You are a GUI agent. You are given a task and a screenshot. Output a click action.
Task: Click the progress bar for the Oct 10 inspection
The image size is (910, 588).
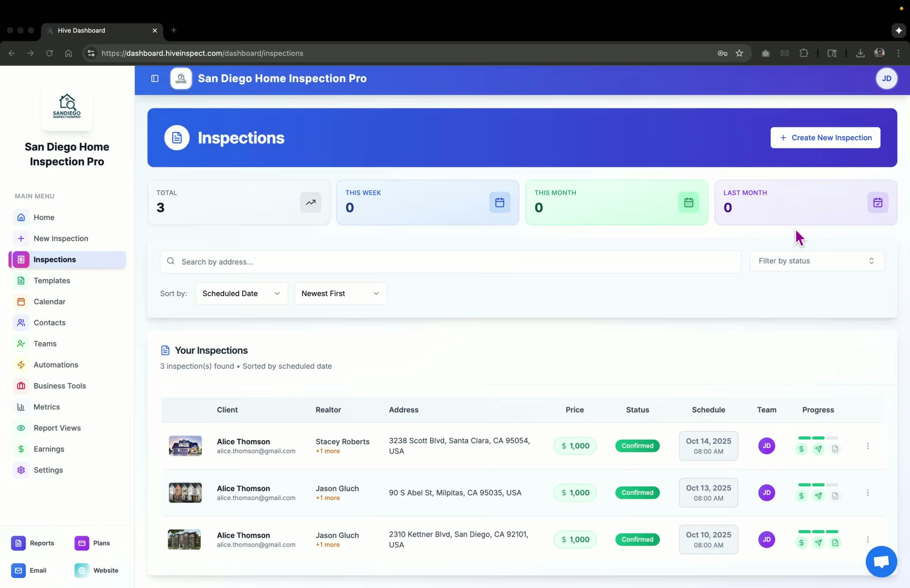[x=818, y=532]
